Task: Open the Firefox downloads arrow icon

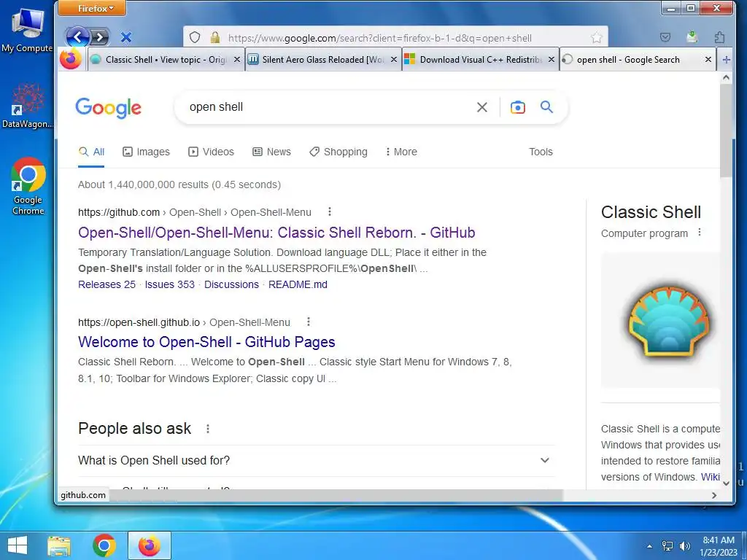Action: coord(692,37)
